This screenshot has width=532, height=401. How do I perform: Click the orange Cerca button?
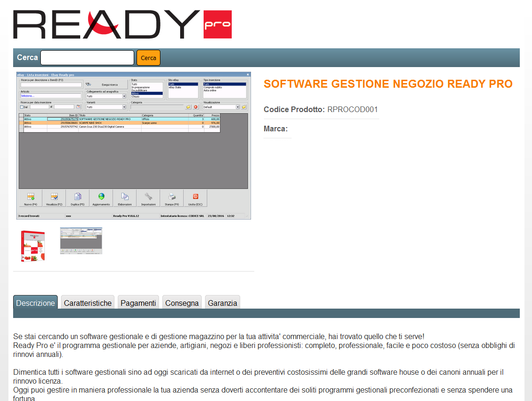pyautogui.click(x=148, y=58)
